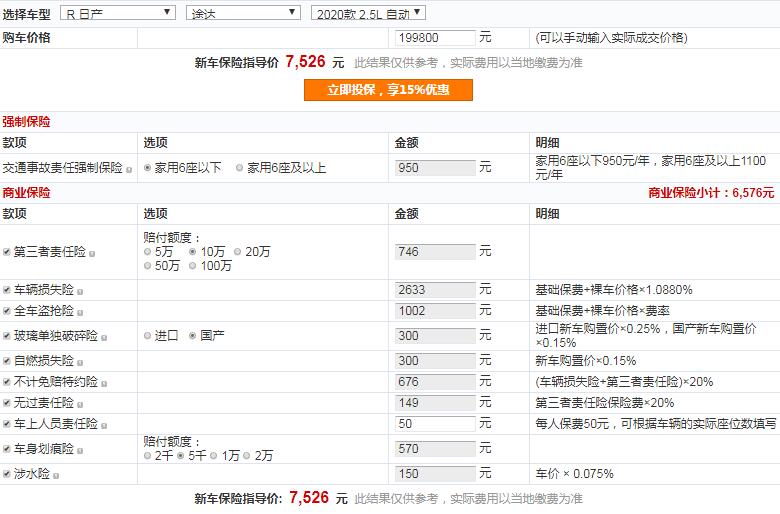Click info icon next to 车上人员责任险
780x514 pixels.
[x=104, y=426]
